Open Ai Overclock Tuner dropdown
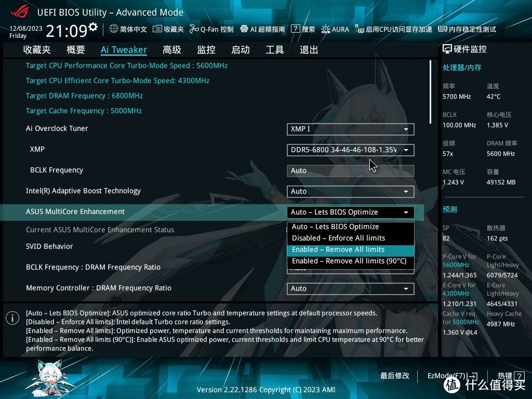The image size is (532, 399). (x=351, y=129)
